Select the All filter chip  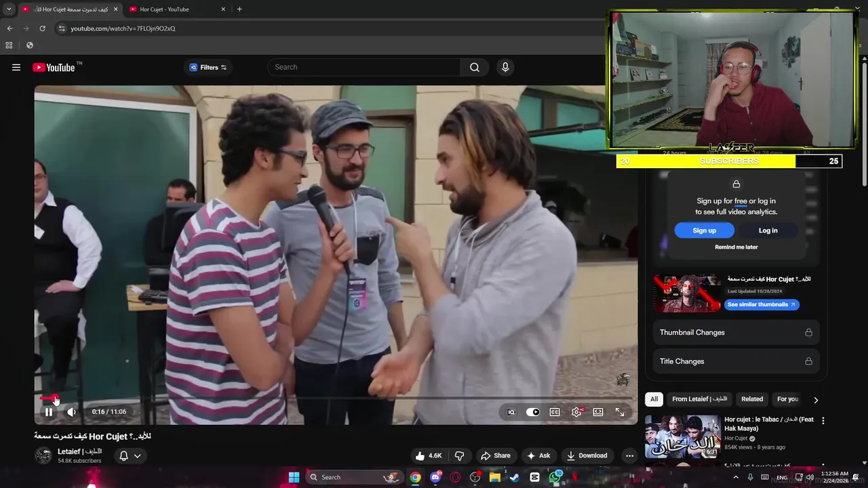(654, 399)
